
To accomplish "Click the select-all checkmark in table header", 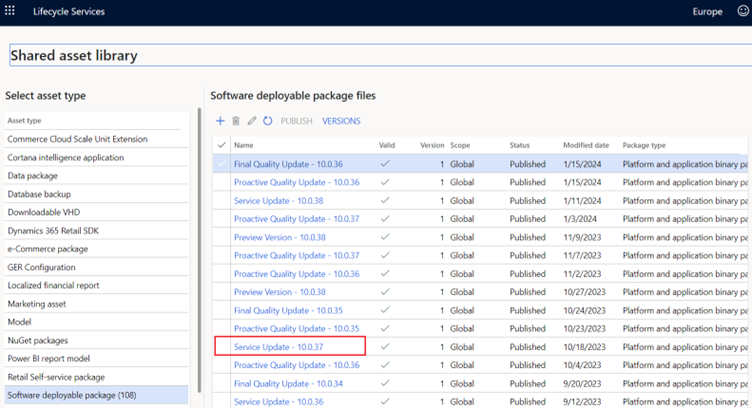I will (221, 145).
